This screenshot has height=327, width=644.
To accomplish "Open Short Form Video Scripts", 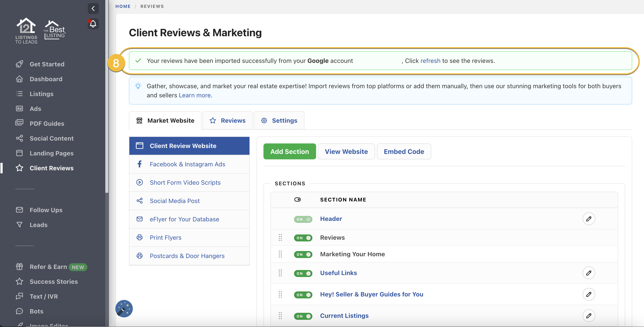I will point(185,182).
